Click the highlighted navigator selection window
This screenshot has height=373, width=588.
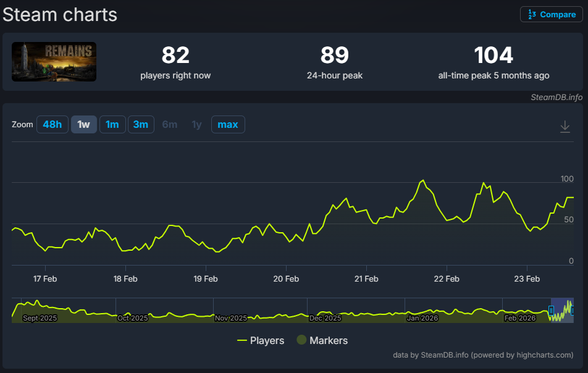click(562, 311)
